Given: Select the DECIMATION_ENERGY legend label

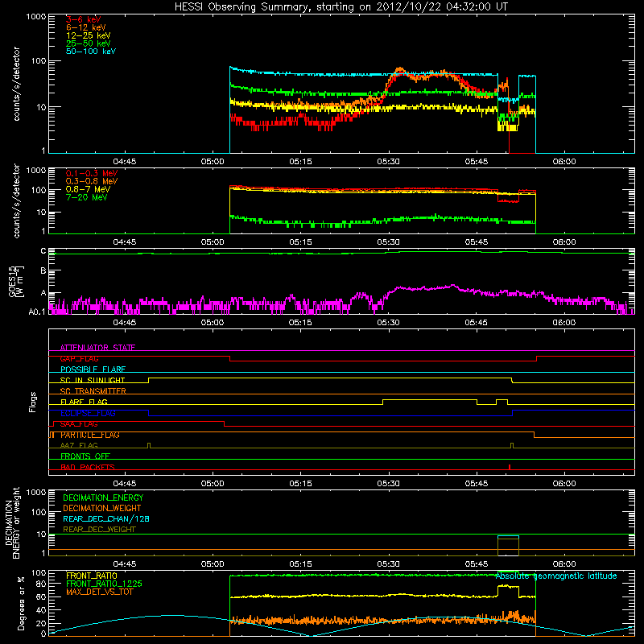Looking at the screenshot, I should [x=103, y=497].
